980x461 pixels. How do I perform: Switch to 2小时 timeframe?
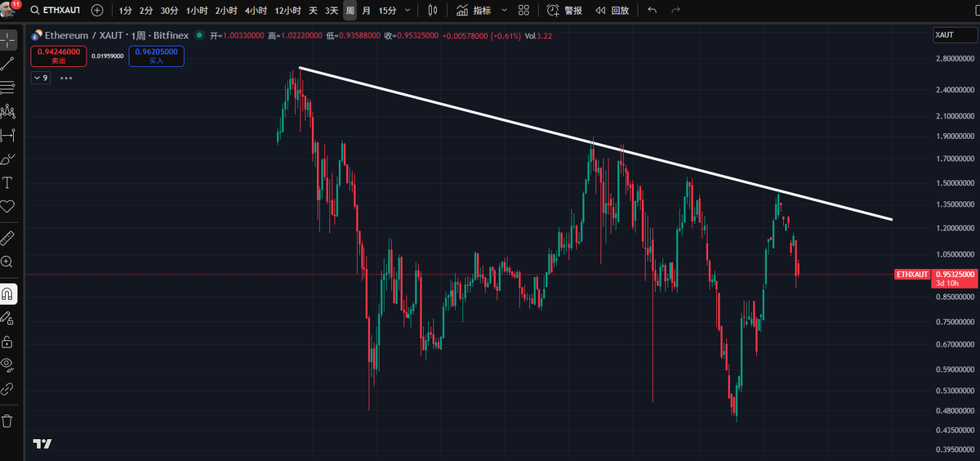[226, 11]
